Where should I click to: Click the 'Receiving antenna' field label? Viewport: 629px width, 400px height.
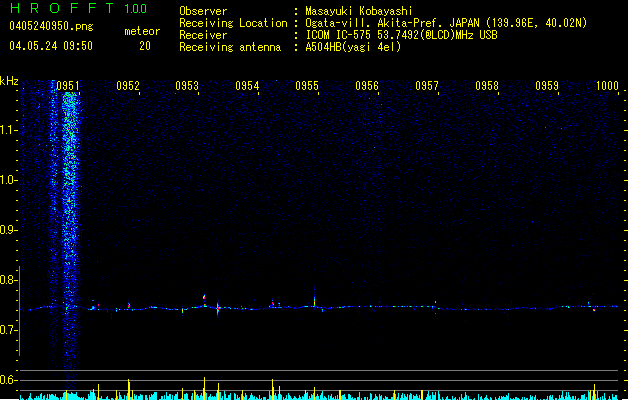tap(230, 47)
